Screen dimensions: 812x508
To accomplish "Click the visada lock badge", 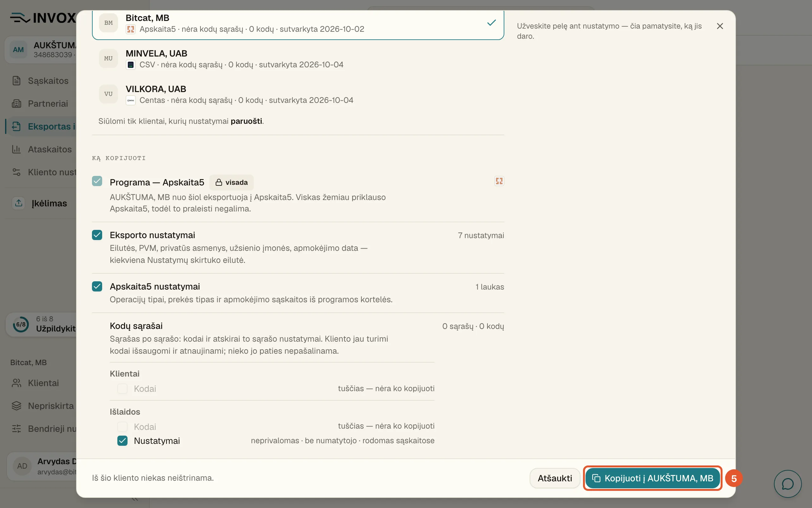I will point(232,183).
